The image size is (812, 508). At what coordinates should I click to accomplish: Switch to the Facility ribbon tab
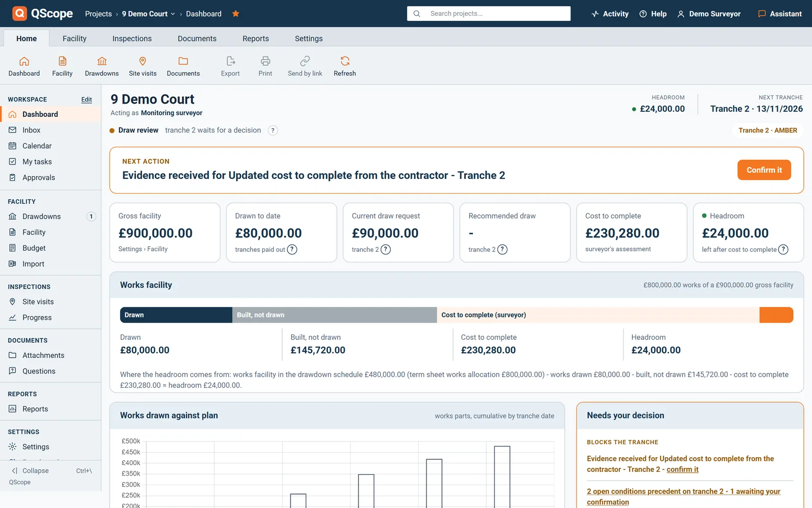coord(75,39)
